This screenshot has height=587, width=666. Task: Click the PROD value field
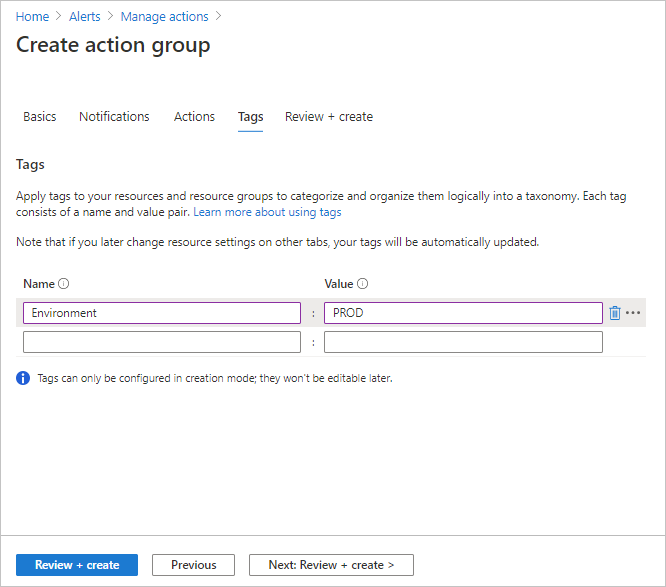coord(463,313)
